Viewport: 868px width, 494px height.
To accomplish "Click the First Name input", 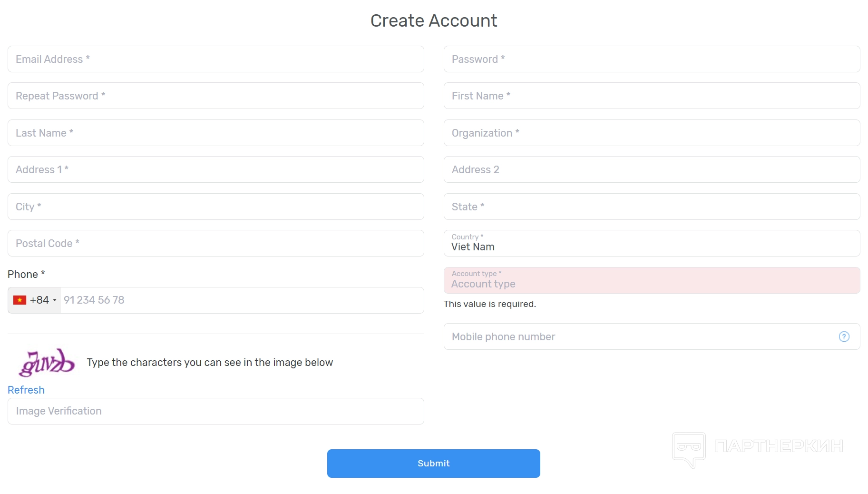I will click(x=651, y=96).
